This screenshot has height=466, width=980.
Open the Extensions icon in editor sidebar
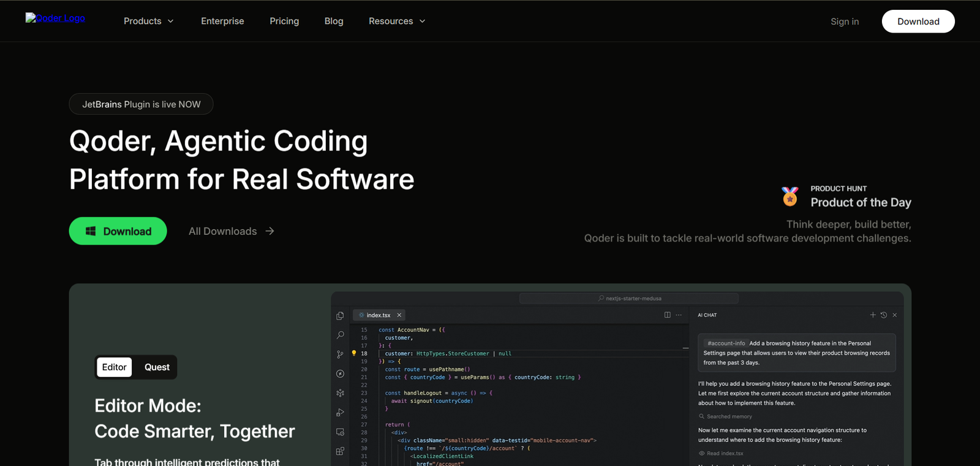[x=340, y=451]
